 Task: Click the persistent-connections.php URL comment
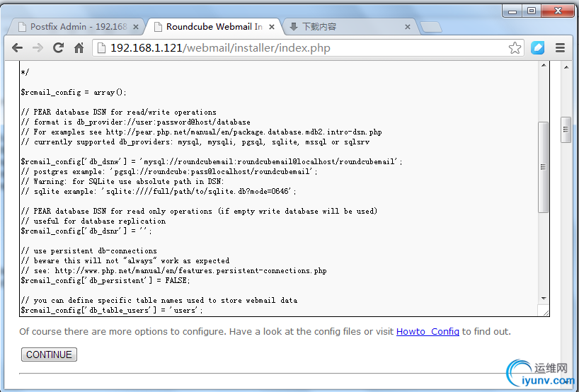[174, 270]
